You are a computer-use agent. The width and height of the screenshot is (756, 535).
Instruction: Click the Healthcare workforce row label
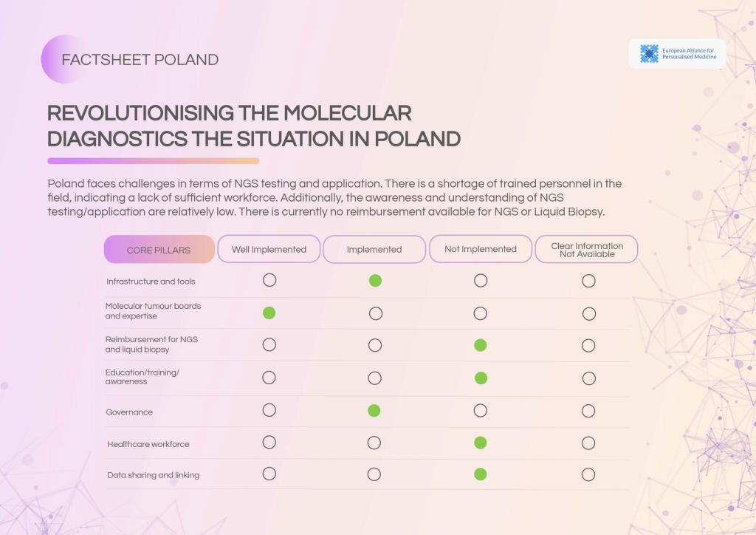148,444
